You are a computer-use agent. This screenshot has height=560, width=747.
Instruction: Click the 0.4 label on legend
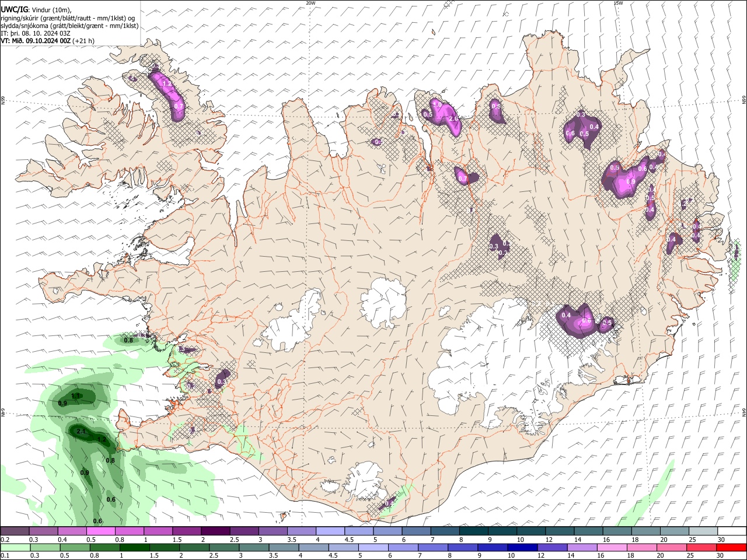[x=62, y=540]
